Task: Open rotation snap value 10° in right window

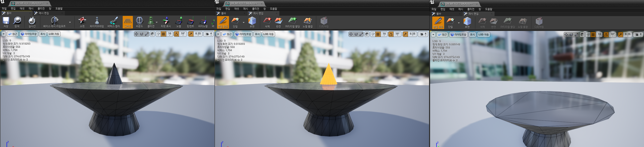Action: click(x=613, y=35)
